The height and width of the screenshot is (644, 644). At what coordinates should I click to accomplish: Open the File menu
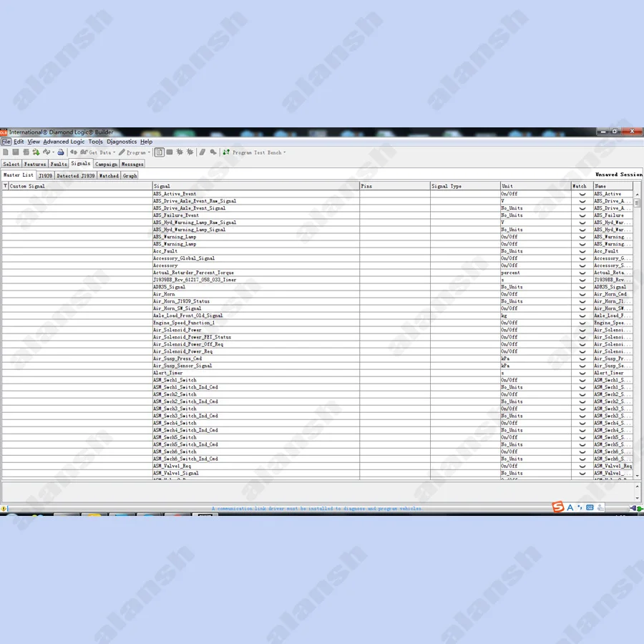[6, 142]
